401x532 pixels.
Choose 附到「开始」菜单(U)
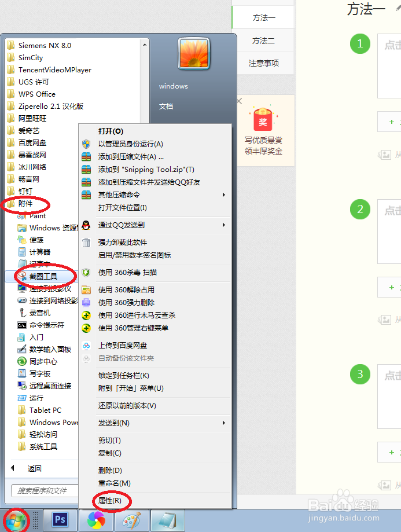(x=131, y=388)
